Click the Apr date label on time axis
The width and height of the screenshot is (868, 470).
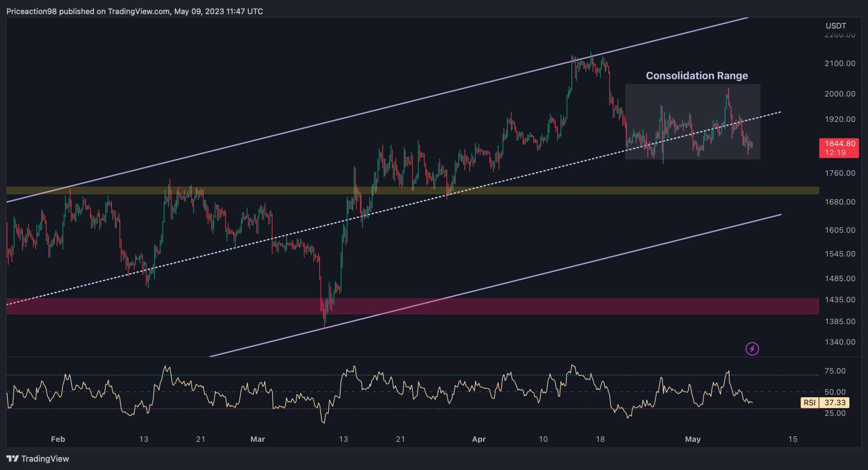tap(479, 439)
